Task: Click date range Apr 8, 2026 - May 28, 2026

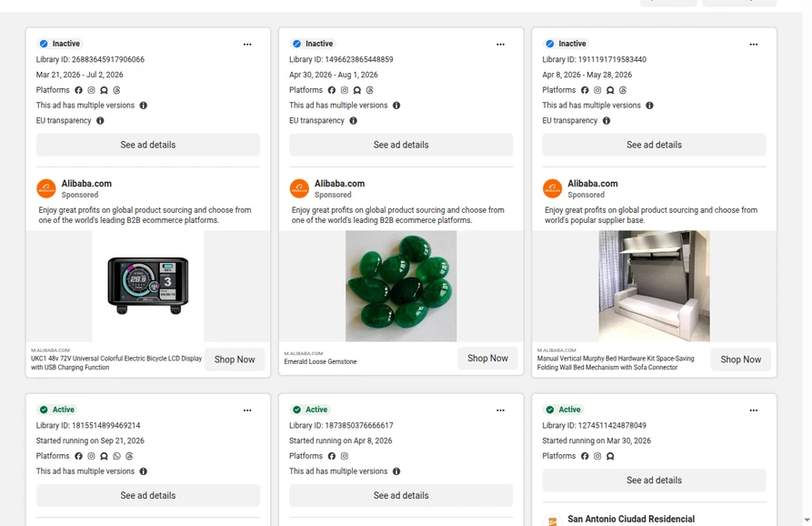Action: click(x=587, y=75)
